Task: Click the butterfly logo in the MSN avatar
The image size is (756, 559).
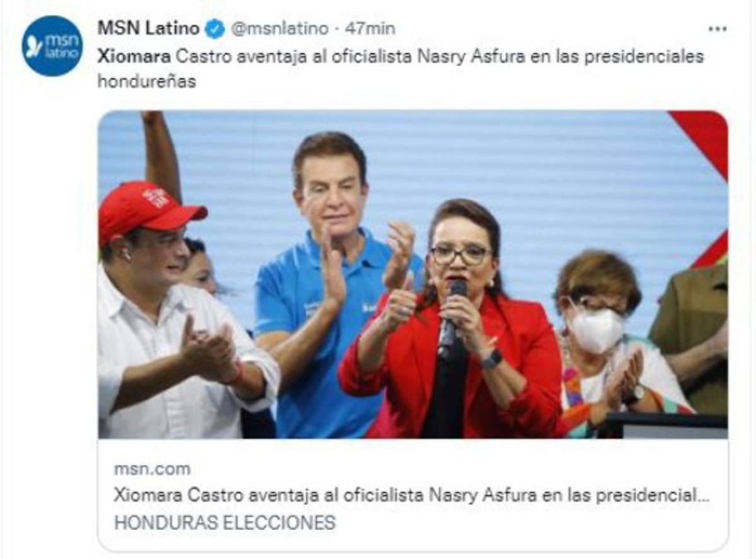Action: [34, 47]
